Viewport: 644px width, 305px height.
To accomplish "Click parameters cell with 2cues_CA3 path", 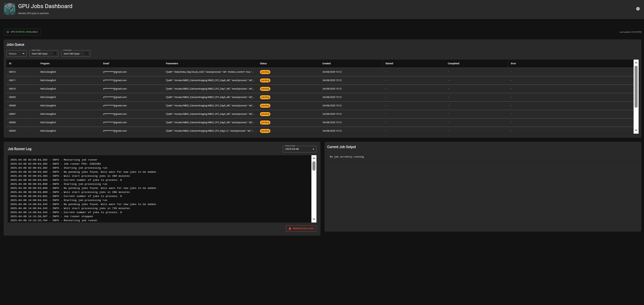I will click(210, 72).
